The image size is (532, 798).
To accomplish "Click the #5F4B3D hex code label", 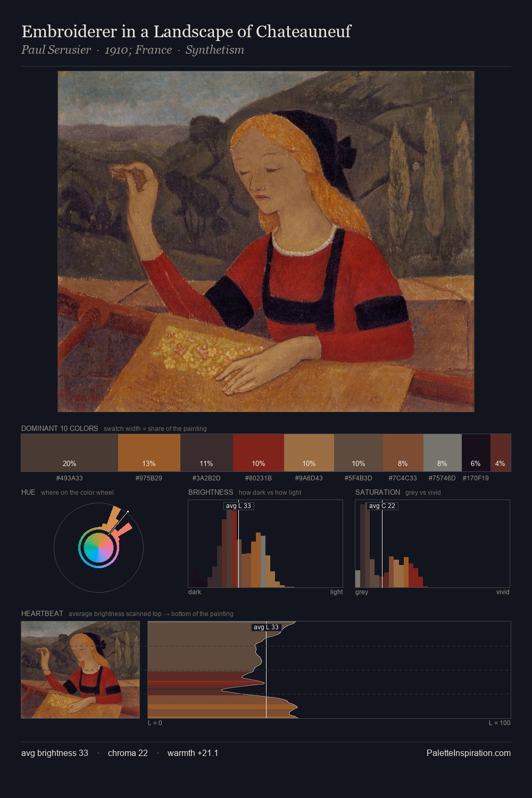I will [x=359, y=478].
